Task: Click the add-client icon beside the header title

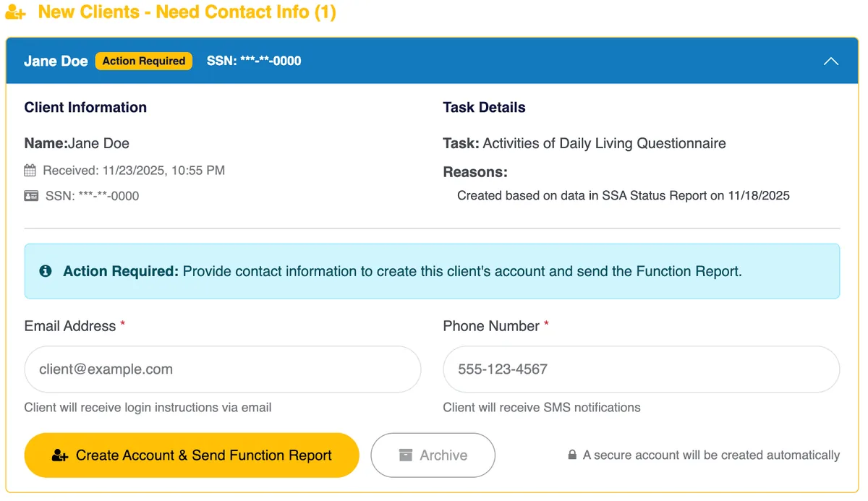Action: click(14, 12)
